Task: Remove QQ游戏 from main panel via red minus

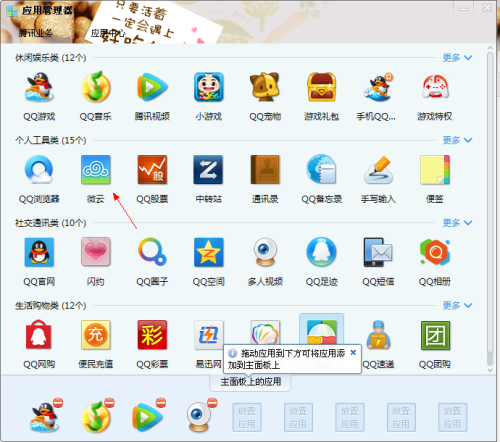Action: pyautogui.click(x=58, y=403)
